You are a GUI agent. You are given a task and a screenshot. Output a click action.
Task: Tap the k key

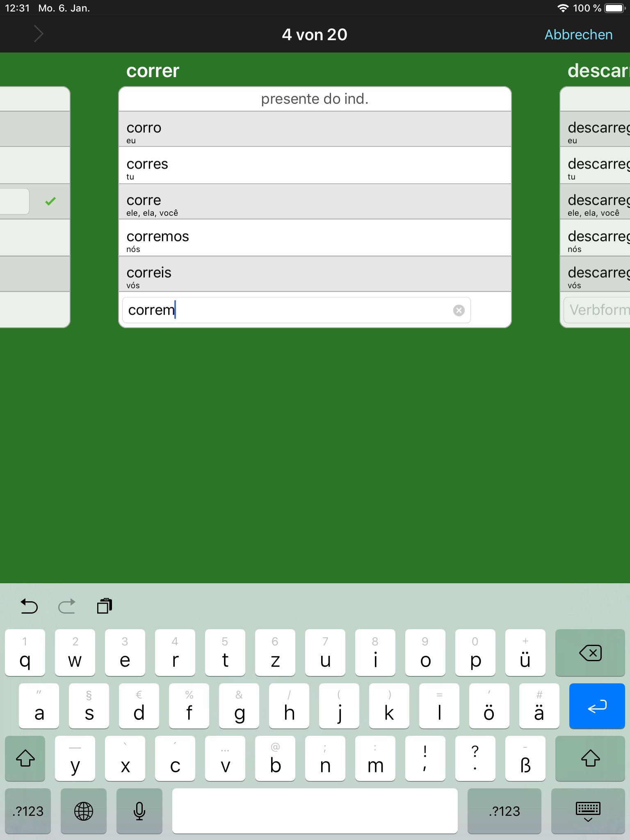[x=389, y=706]
